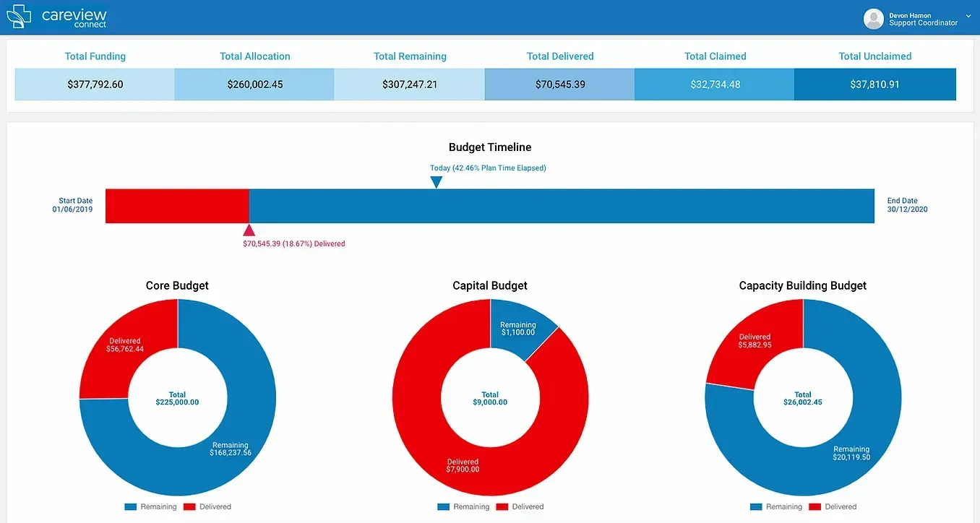
Task: Select the $37,810.91 unclaimed tile
Action: (875, 85)
